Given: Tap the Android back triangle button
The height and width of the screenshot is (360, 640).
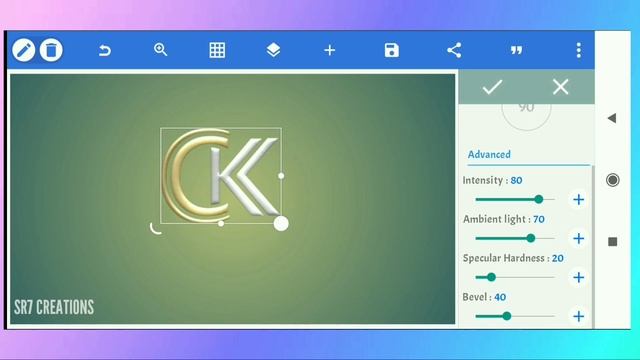Looking at the screenshot, I should click(611, 118).
